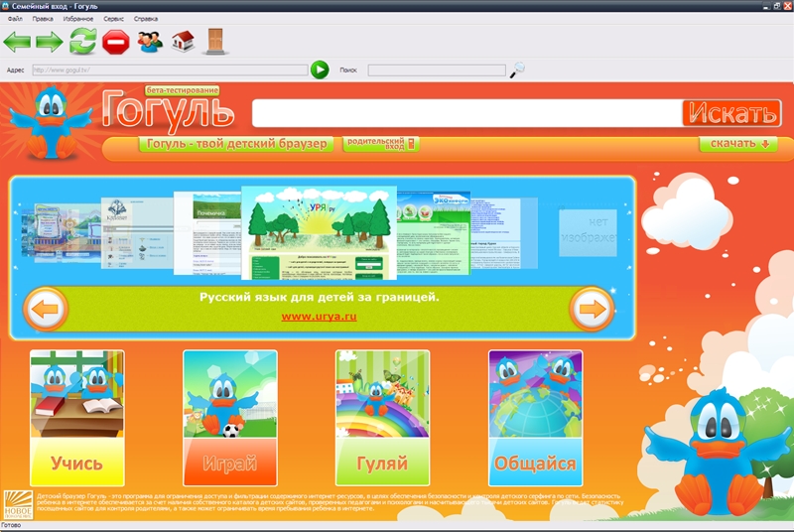Open the Справка menu

(146, 19)
